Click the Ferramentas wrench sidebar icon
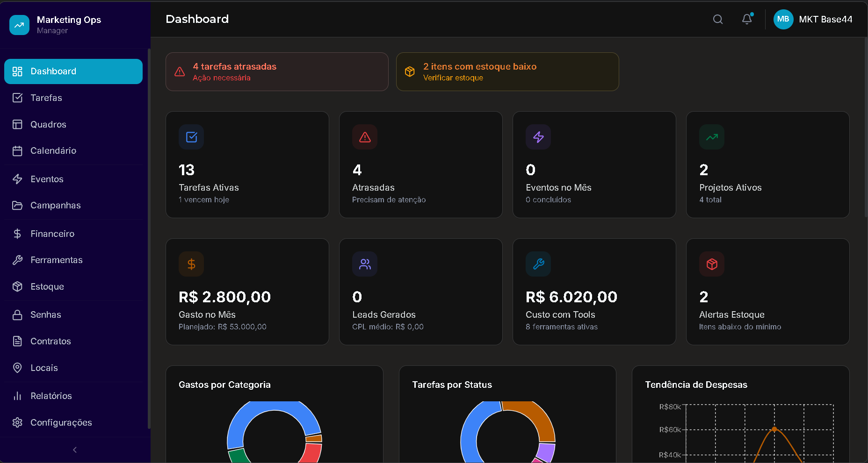The image size is (868, 463). click(17, 260)
